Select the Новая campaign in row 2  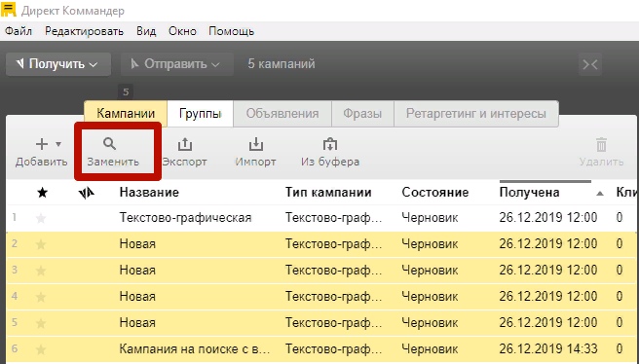137,244
